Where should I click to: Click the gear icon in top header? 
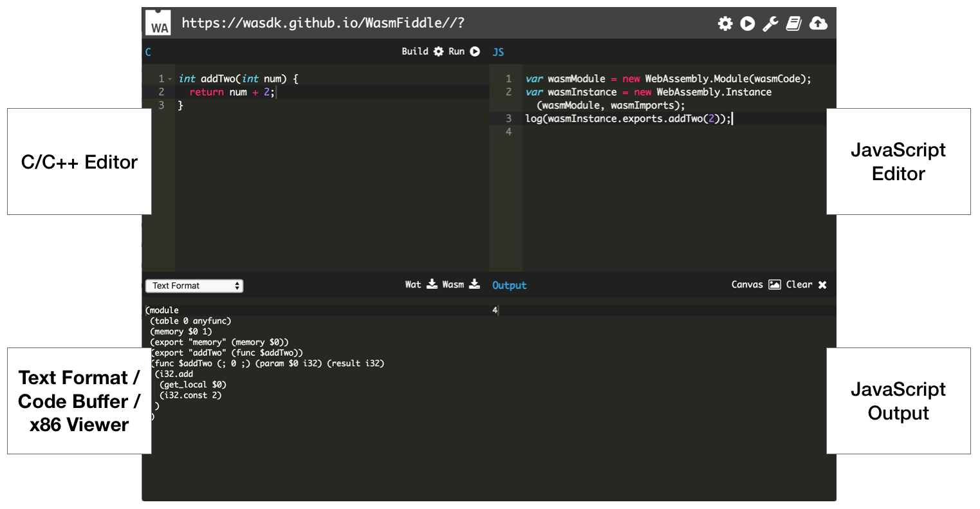coord(725,24)
